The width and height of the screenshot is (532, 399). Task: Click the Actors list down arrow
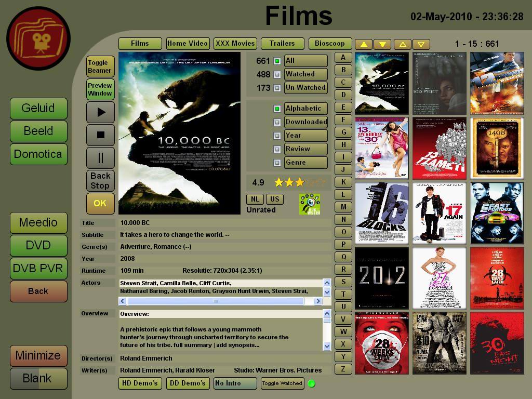coord(327,292)
